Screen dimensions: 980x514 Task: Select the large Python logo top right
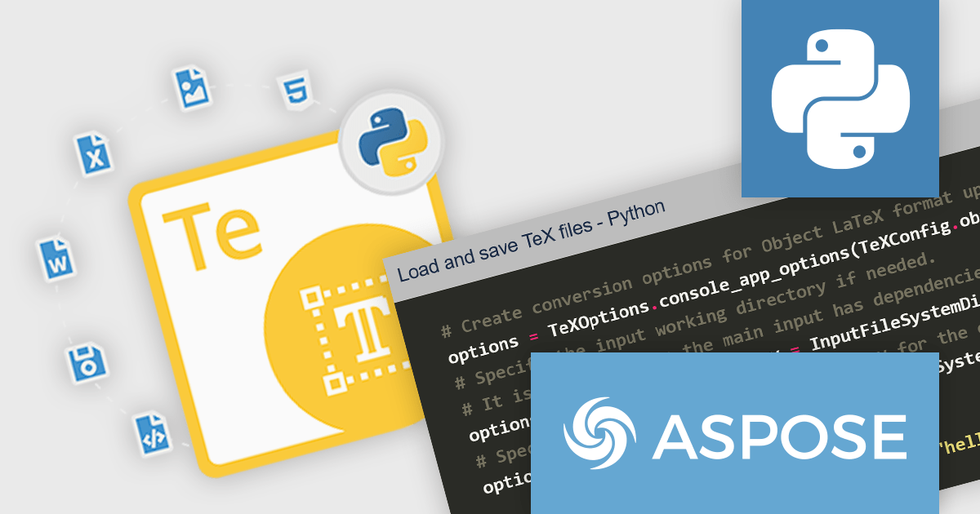click(840, 100)
